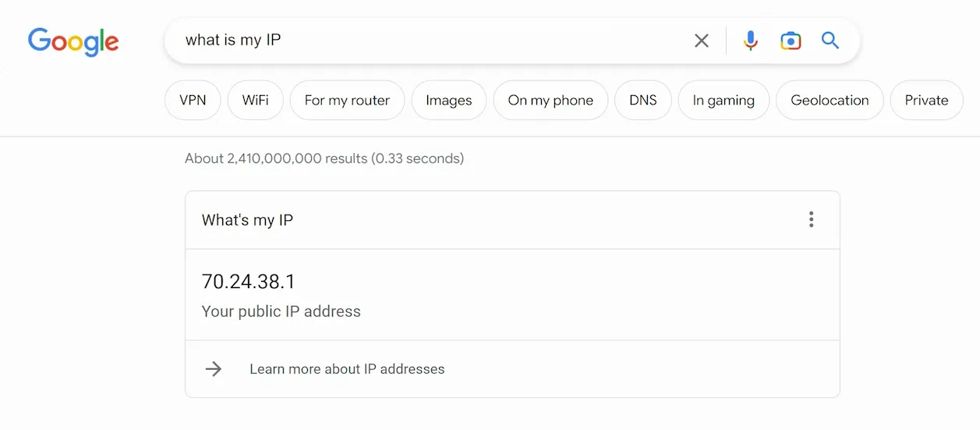The width and height of the screenshot is (980, 430).
Task: Open Google Lens camera search
Action: (x=791, y=41)
